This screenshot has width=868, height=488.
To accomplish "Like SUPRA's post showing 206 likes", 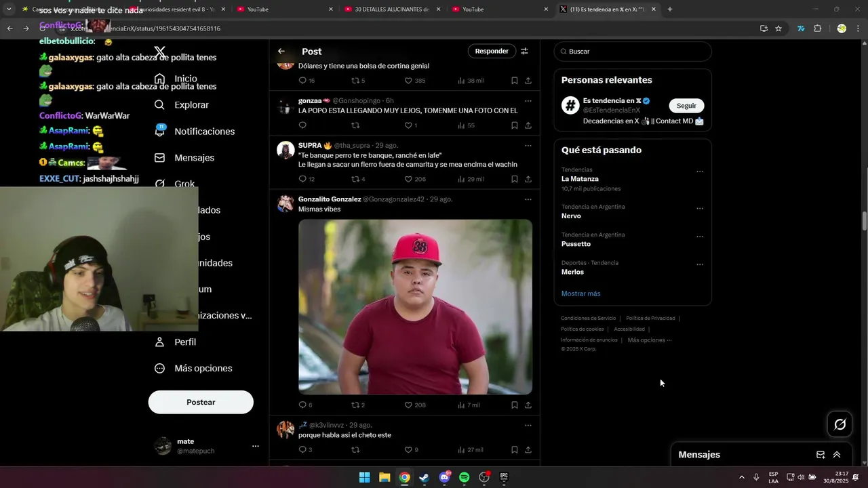I will pyautogui.click(x=415, y=180).
